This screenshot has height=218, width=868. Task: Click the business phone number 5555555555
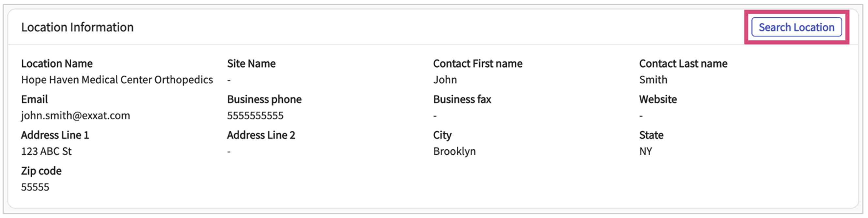pyautogui.click(x=255, y=116)
